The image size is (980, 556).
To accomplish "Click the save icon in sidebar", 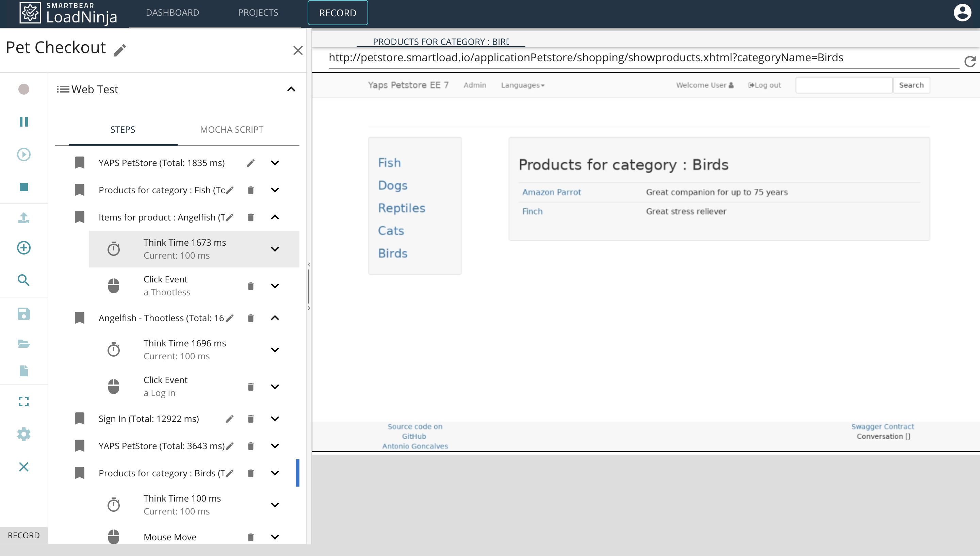I will 23,314.
